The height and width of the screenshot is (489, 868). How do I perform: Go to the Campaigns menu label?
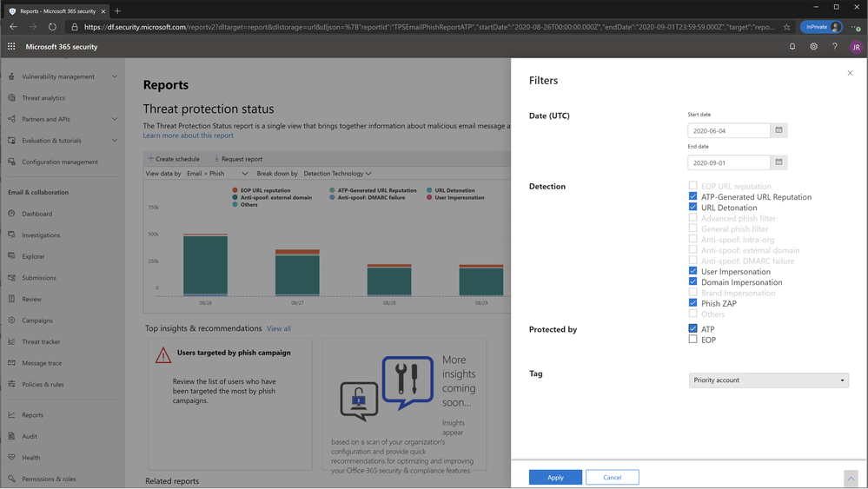(37, 320)
